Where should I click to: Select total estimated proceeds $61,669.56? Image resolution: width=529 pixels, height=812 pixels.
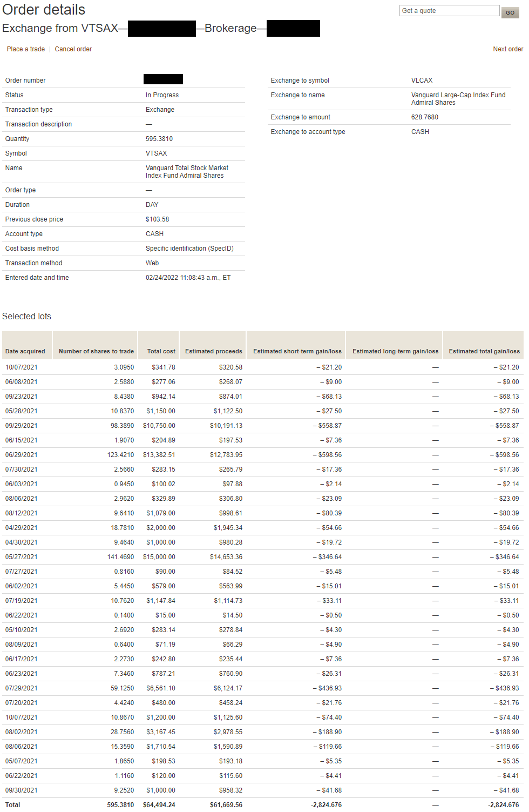tap(226, 805)
